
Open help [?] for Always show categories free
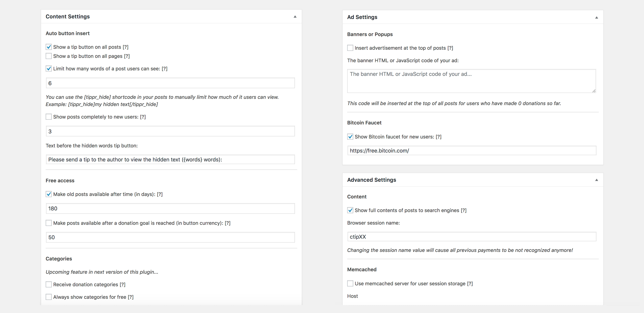pos(131,297)
